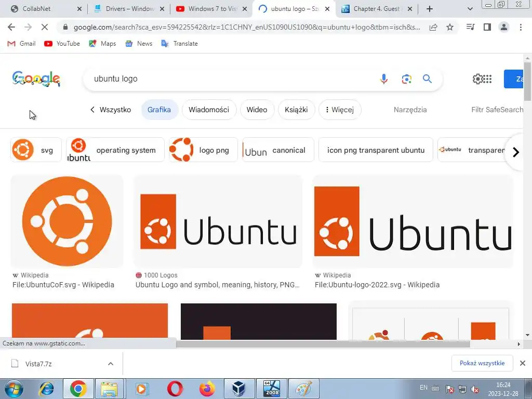
Task: Filter by operating system chip
Action: [115, 150]
